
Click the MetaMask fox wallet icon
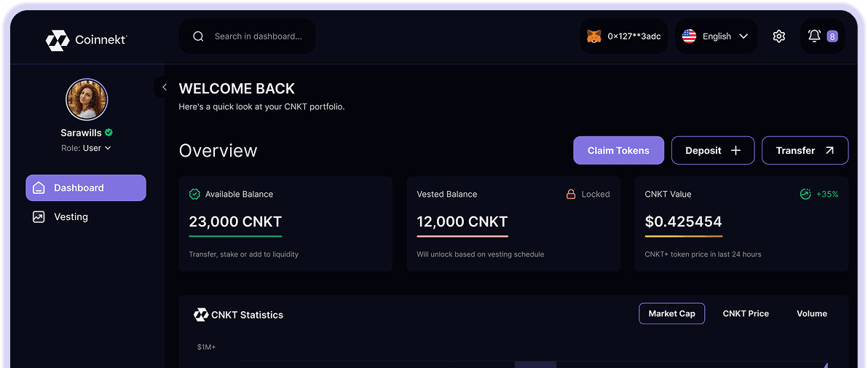(594, 36)
